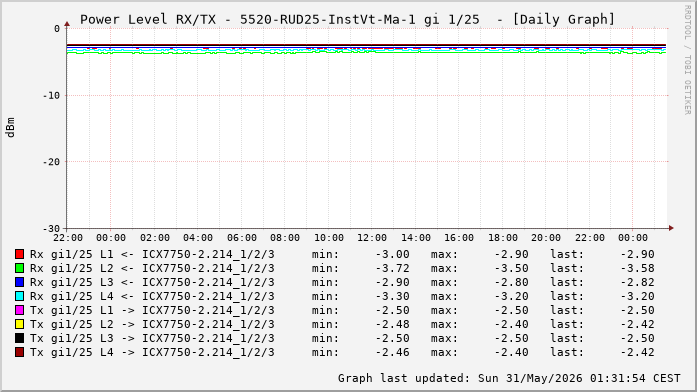Click the black Tx L3 legend swatch
The image size is (697, 392).
[x=19, y=338]
